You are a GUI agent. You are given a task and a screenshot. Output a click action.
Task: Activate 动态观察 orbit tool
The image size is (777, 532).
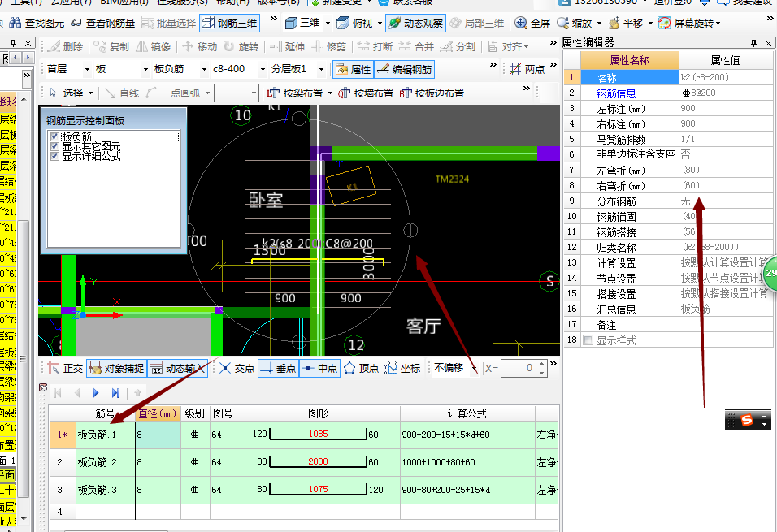416,23
